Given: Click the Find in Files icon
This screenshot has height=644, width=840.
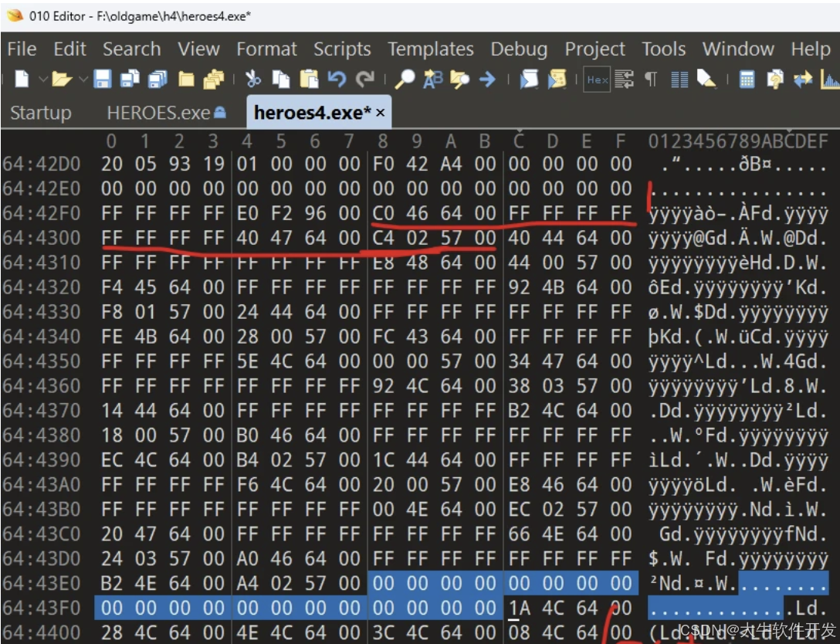Looking at the screenshot, I should click(459, 80).
